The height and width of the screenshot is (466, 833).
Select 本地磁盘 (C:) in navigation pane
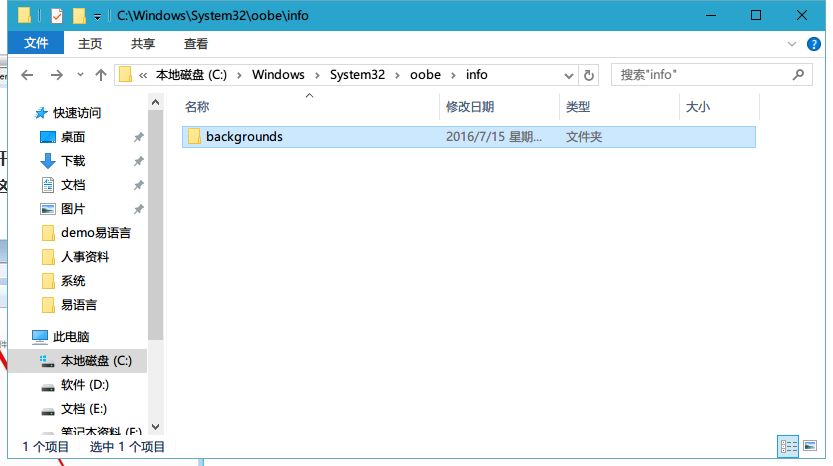[95, 360]
